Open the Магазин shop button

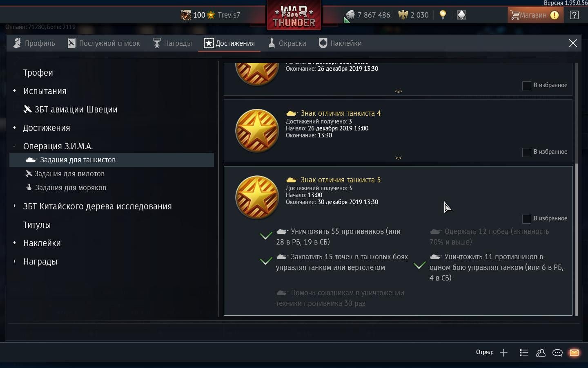535,15
